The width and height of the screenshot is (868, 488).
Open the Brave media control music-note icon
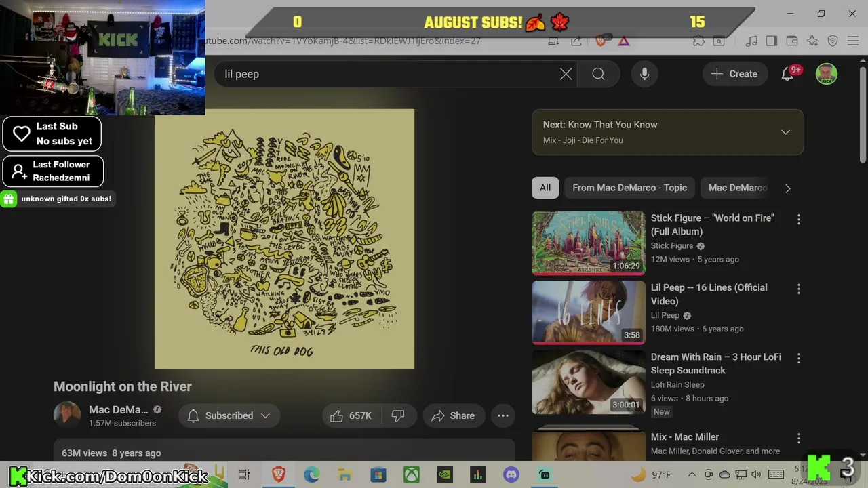[x=751, y=41]
